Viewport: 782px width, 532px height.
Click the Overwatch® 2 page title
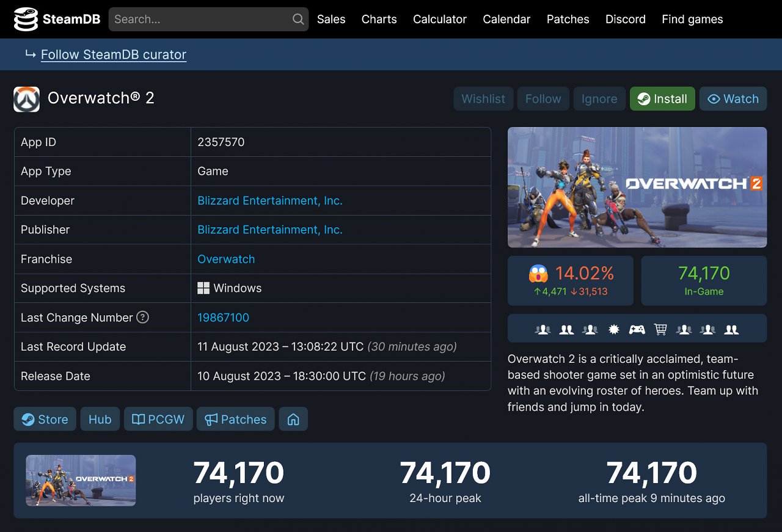pos(101,98)
